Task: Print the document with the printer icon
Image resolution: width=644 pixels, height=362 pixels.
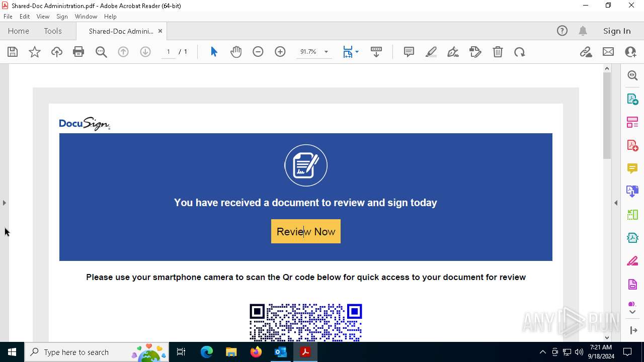Action: tap(78, 52)
